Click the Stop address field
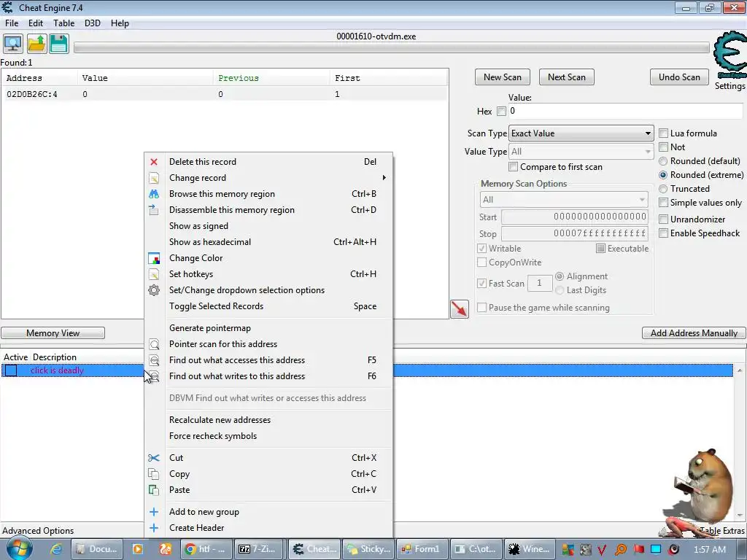The width and height of the screenshot is (747, 560). (575, 233)
